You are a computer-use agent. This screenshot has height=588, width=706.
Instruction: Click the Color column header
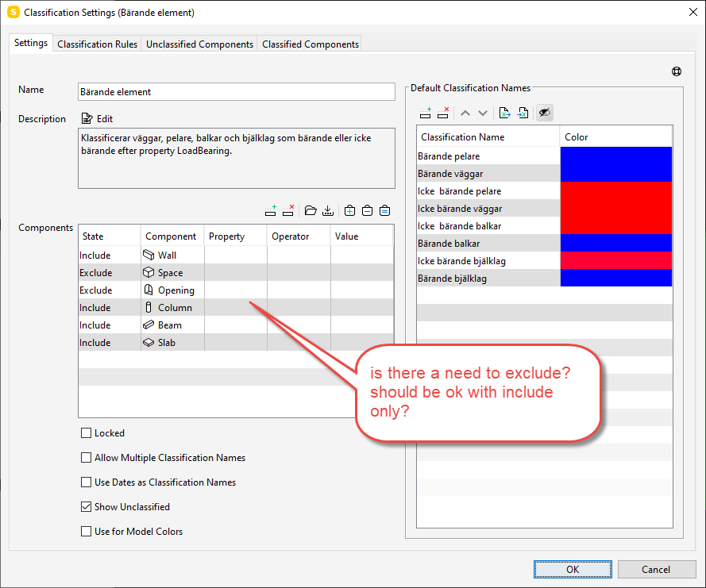[616, 136]
